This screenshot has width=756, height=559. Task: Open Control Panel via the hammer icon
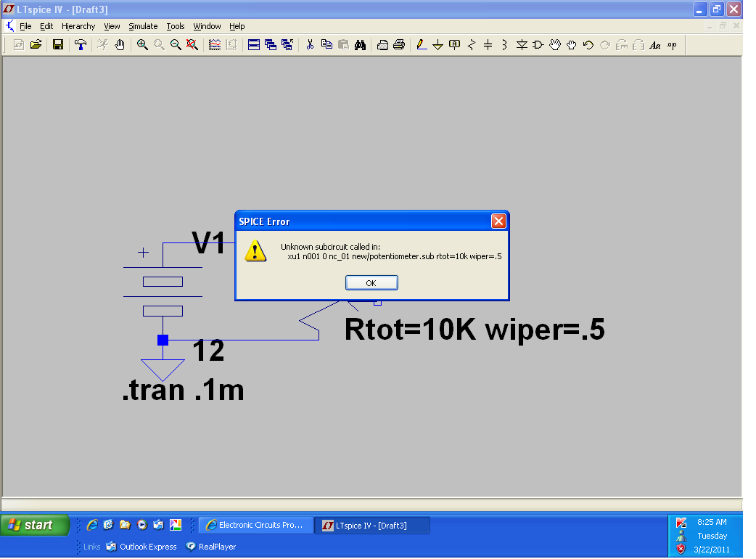tap(81, 45)
